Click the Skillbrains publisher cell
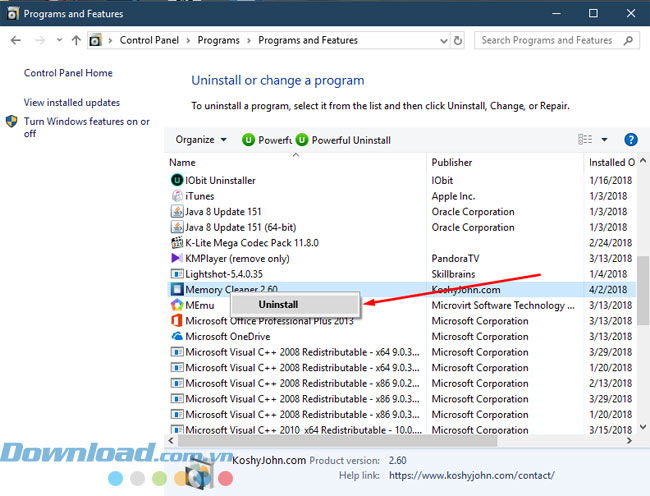650x496 pixels. [x=453, y=274]
